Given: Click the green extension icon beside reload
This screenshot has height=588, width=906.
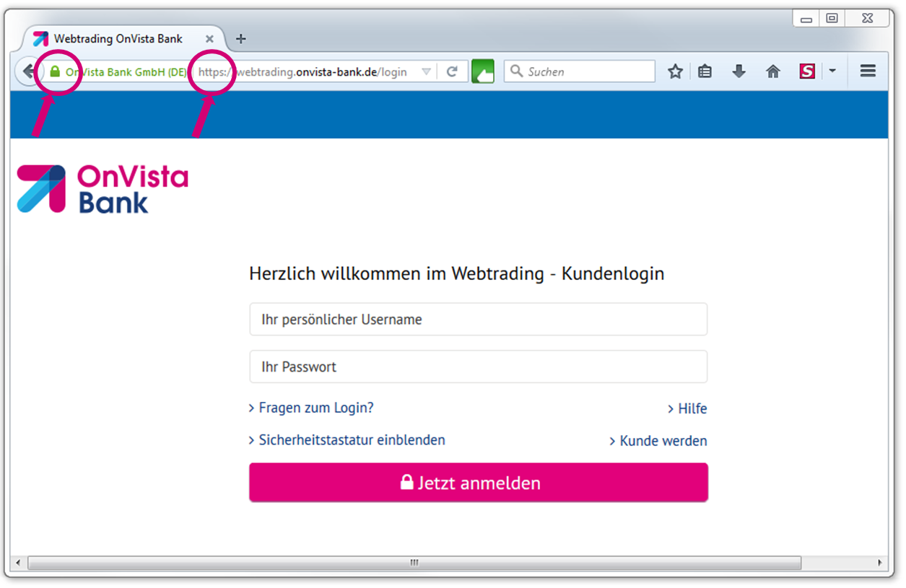Looking at the screenshot, I should 483,71.
